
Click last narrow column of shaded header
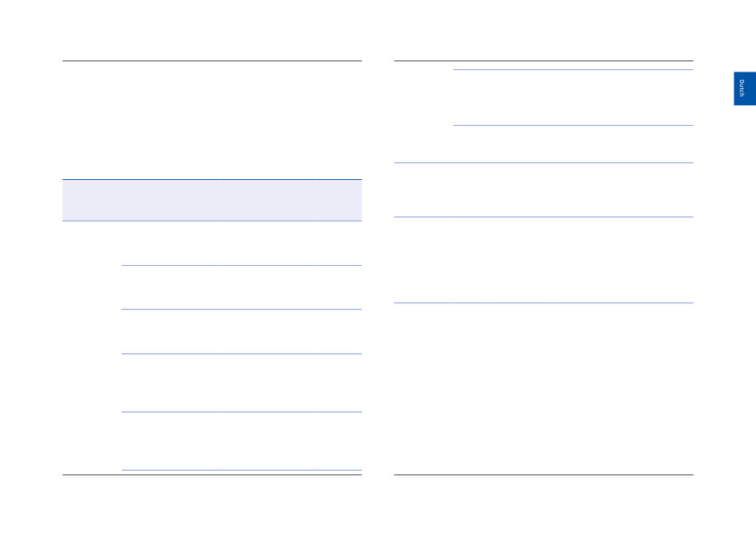339,200
